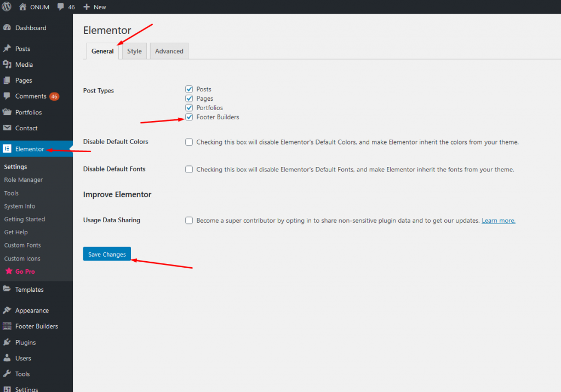
Task: Click the Users person icon
Action: tap(7, 358)
